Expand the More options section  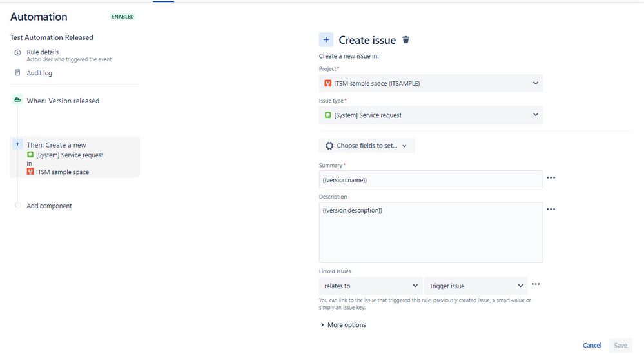point(343,325)
